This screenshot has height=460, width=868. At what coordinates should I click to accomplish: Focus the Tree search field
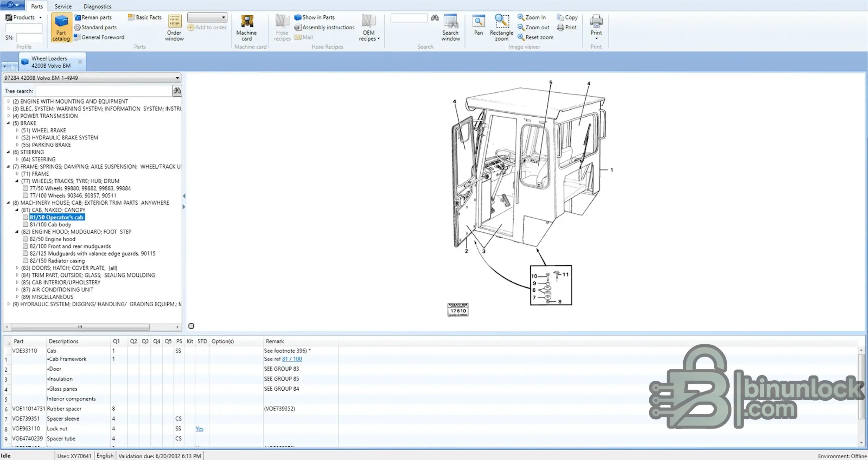104,91
